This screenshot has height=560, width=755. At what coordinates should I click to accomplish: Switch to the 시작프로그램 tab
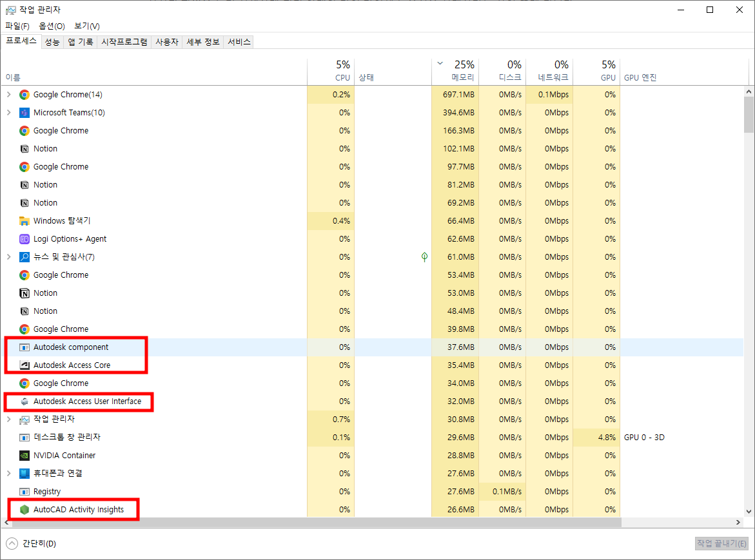124,43
